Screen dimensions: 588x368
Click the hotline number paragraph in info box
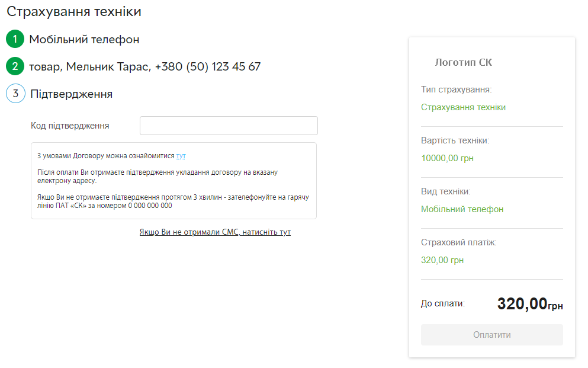(x=173, y=201)
